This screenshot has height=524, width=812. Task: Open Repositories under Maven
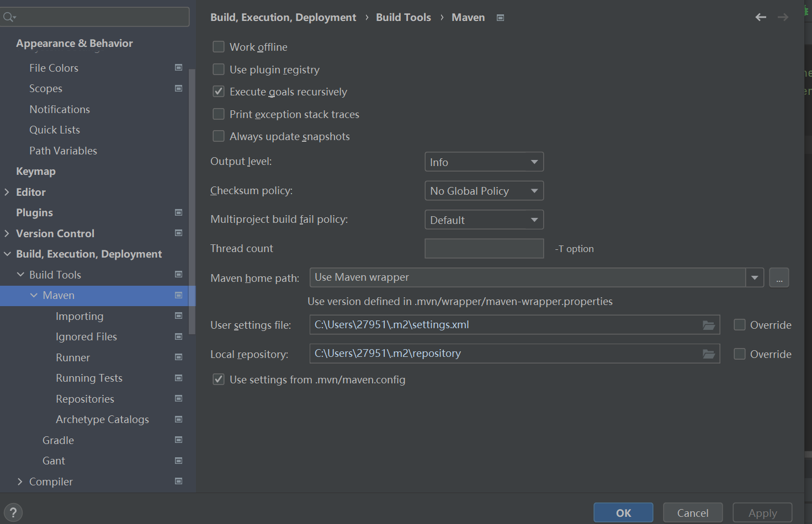85,399
